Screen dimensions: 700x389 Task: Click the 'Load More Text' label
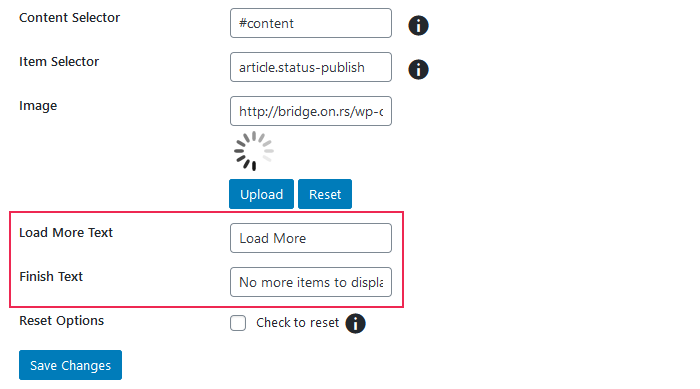point(66,233)
